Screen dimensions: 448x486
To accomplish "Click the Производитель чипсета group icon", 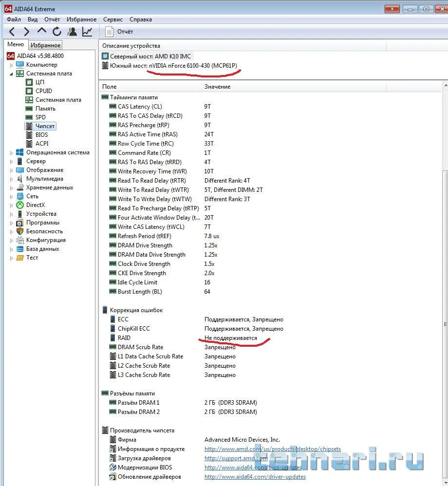I will tap(105, 430).
